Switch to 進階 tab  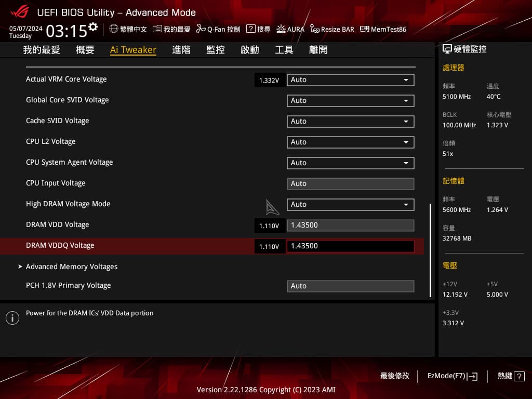[181, 50]
